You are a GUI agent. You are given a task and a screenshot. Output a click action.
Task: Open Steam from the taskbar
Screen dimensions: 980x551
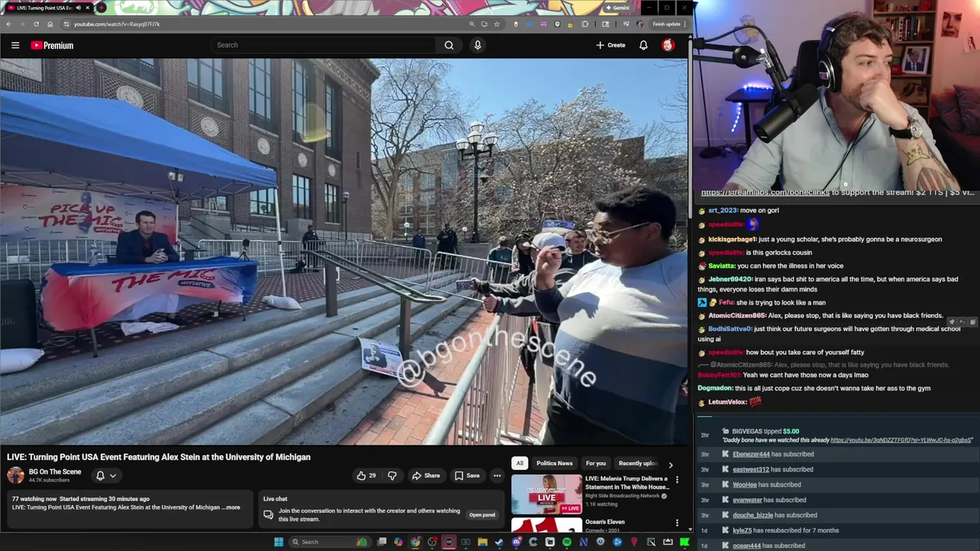pyautogui.click(x=498, y=542)
